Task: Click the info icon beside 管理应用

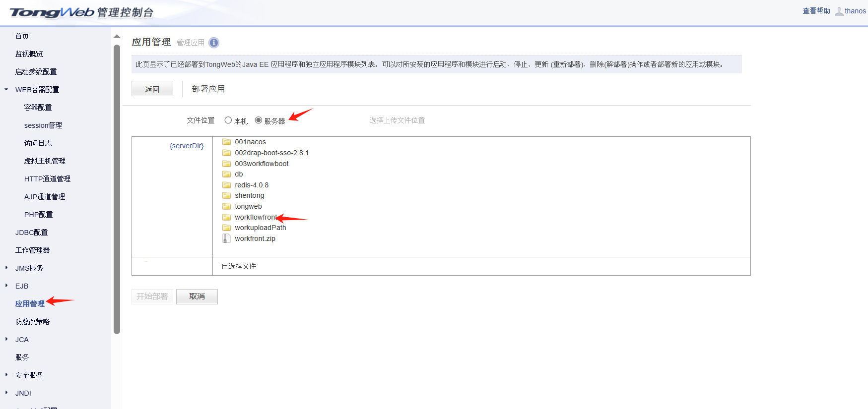Action: [x=214, y=43]
